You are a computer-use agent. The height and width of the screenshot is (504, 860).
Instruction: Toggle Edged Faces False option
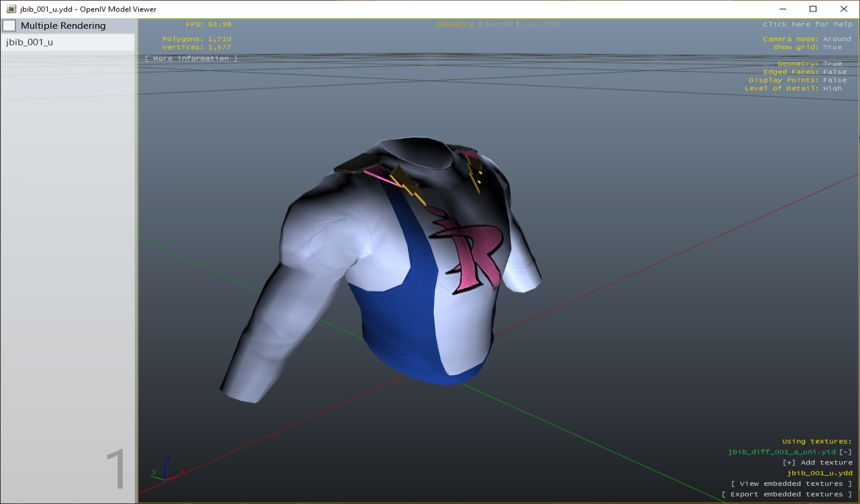pyautogui.click(x=834, y=72)
